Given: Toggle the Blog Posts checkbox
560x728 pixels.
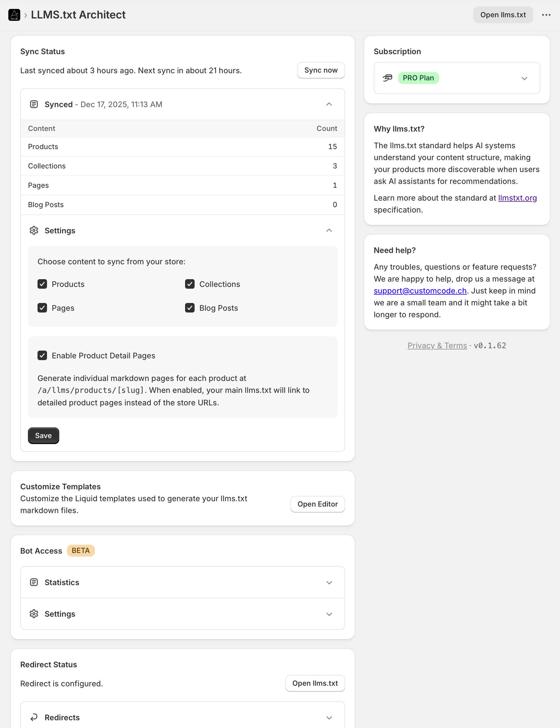Looking at the screenshot, I should [190, 308].
